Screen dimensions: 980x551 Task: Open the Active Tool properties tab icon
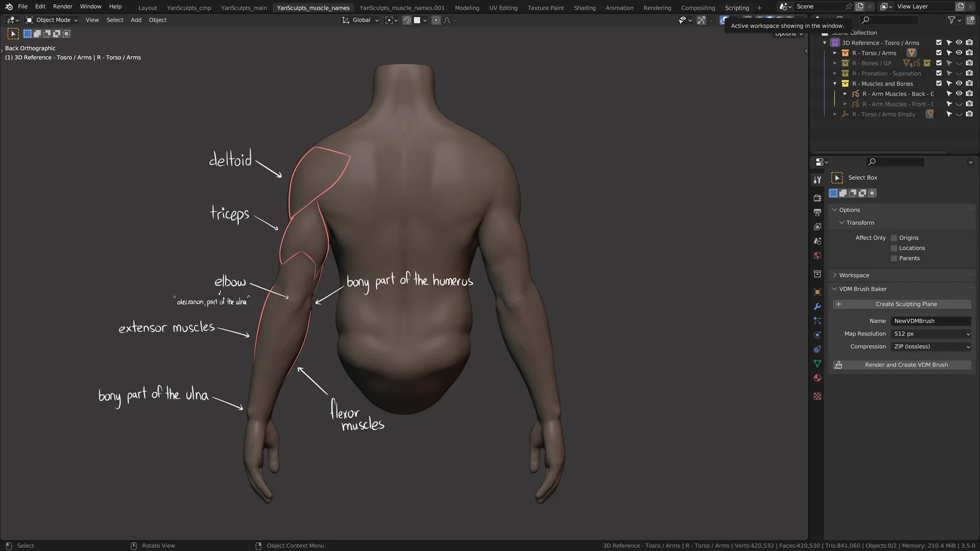point(817,179)
